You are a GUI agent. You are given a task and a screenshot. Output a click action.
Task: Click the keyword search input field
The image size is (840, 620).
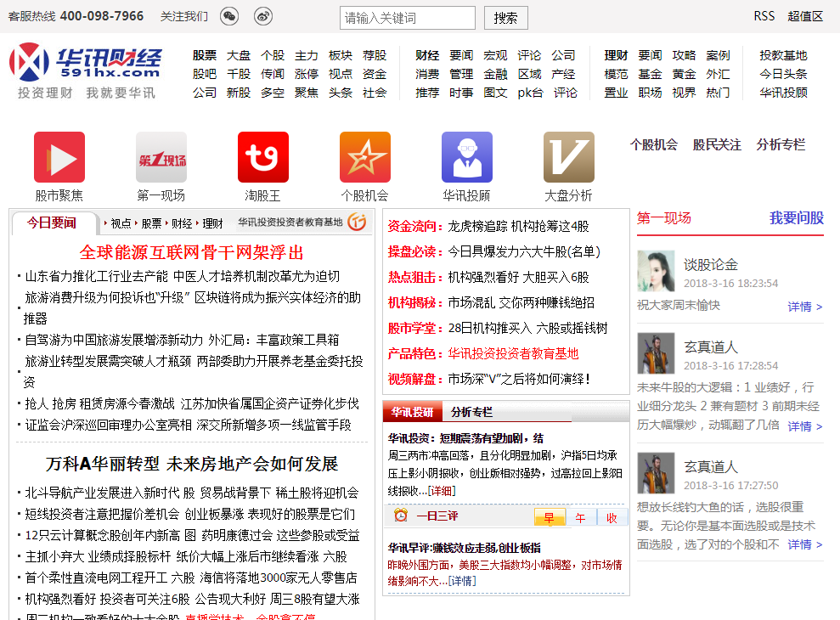tap(407, 18)
